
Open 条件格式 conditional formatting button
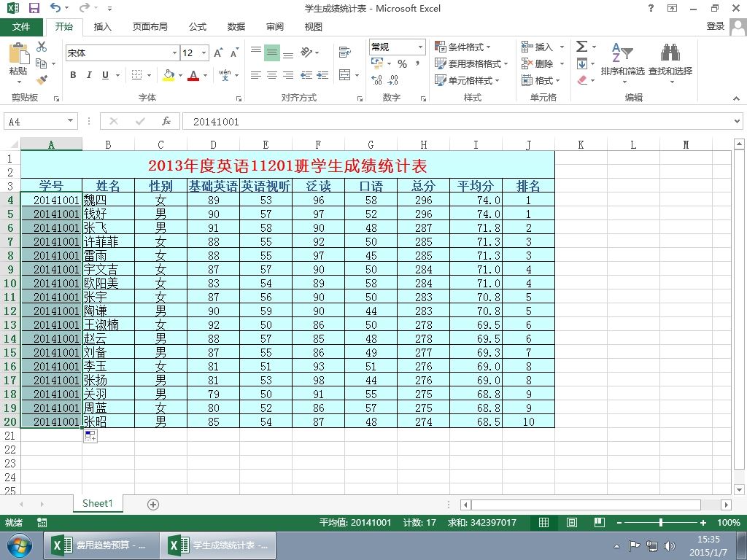(462, 47)
